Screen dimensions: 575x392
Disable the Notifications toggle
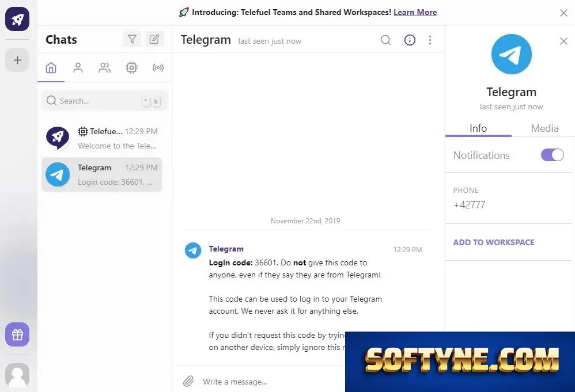pos(553,155)
